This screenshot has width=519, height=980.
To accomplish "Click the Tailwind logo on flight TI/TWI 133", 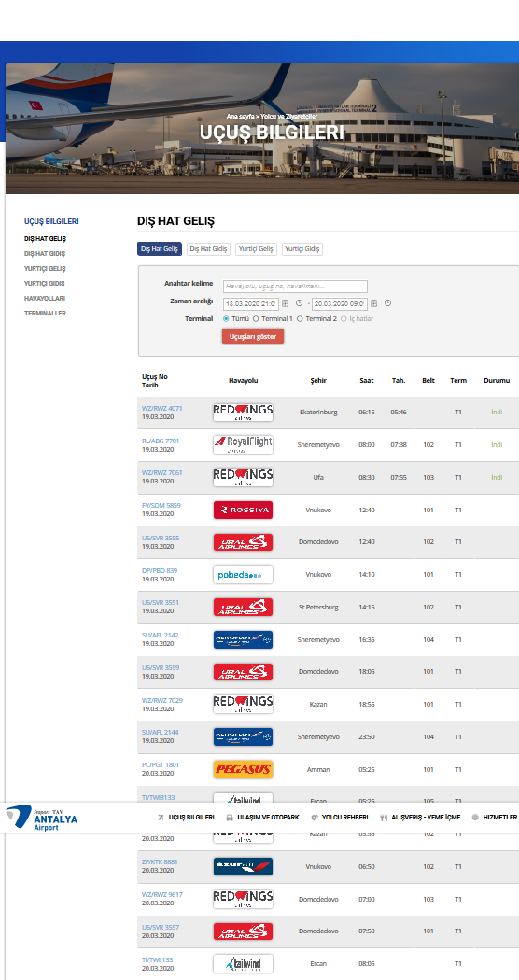I will tap(243, 964).
